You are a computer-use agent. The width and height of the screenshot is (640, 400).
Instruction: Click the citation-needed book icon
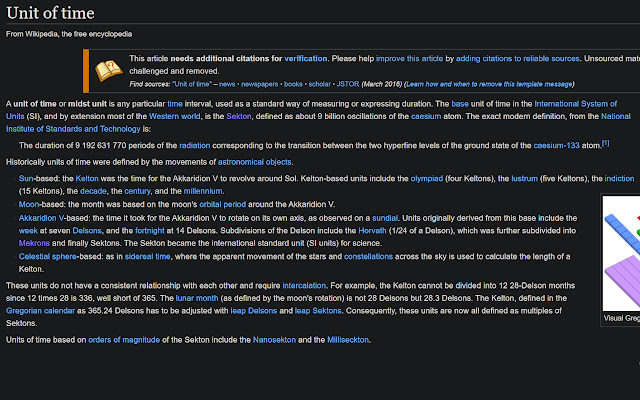coord(108,70)
